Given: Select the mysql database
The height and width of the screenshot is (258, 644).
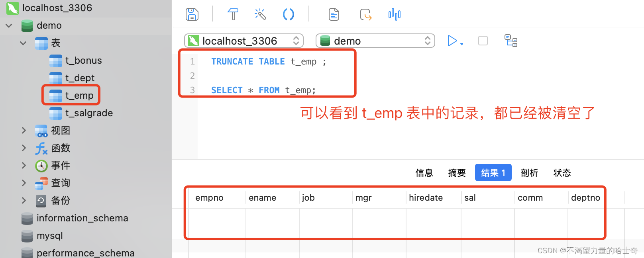Looking at the screenshot, I should [49, 236].
